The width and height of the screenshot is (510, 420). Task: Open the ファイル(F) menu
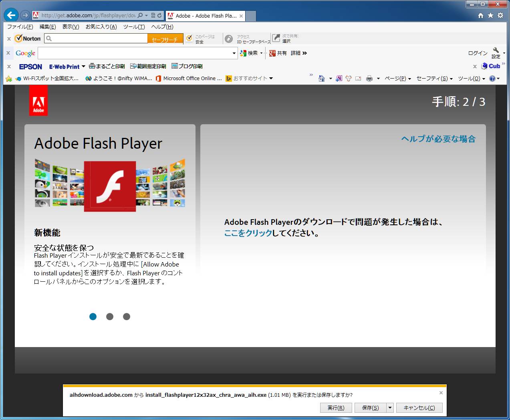[20, 27]
